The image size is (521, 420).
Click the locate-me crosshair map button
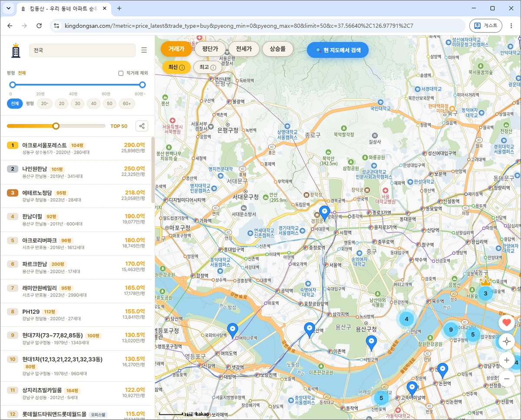tap(506, 341)
